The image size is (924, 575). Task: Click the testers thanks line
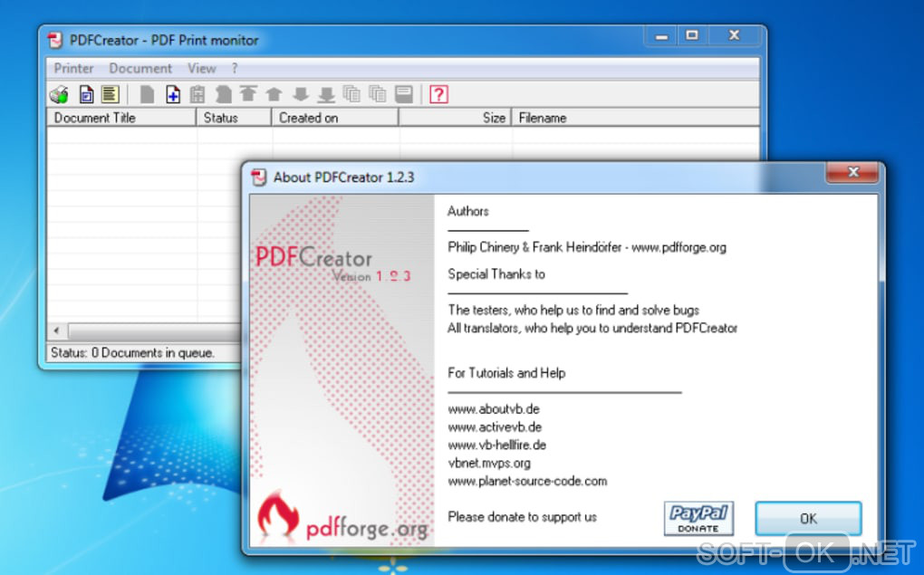click(573, 310)
